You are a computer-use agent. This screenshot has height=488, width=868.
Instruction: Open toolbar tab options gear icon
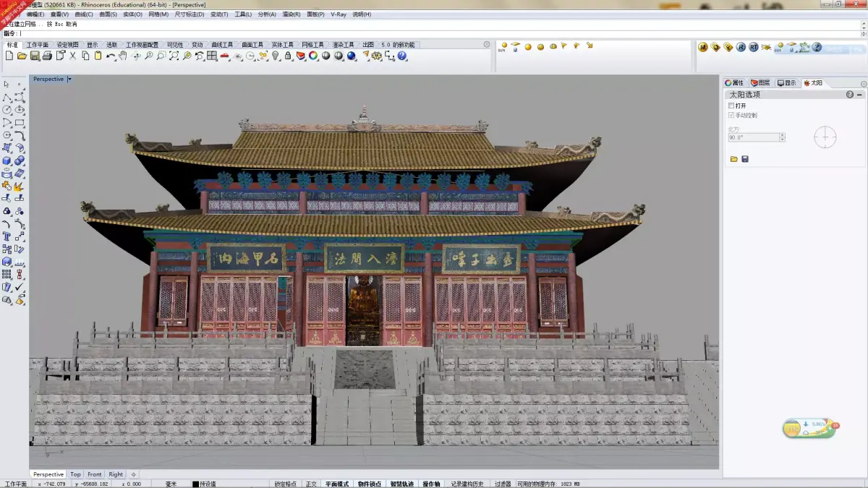click(x=487, y=44)
